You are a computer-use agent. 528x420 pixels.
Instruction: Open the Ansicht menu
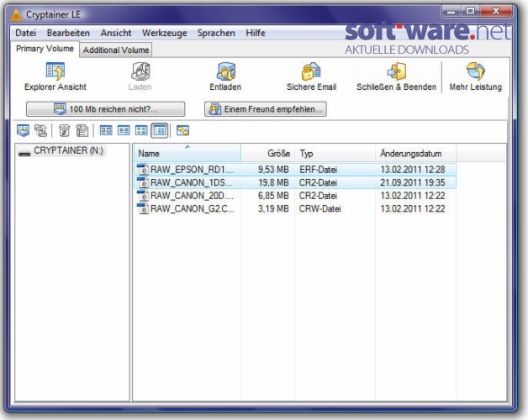116,33
